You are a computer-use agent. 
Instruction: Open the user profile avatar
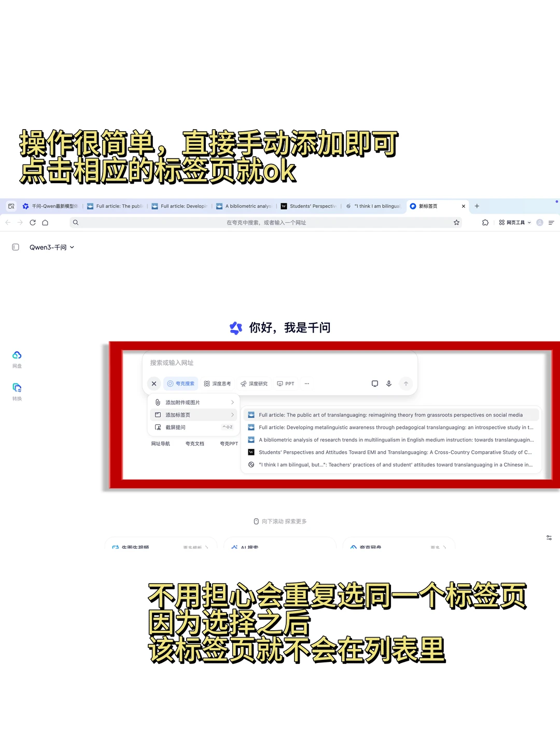click(540, 223)
